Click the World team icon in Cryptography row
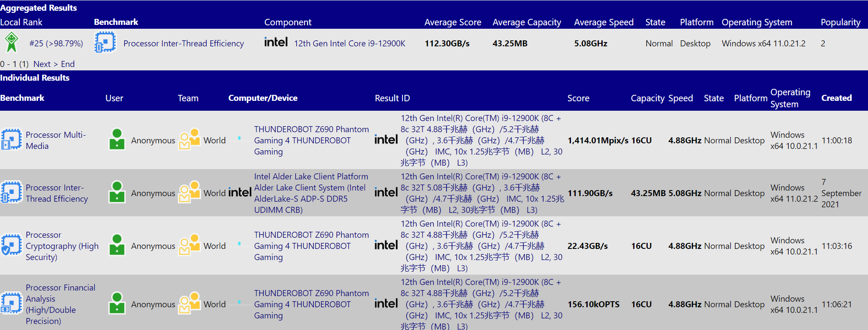This screenshot has width=868, height=330. click(x=189, y=245)
